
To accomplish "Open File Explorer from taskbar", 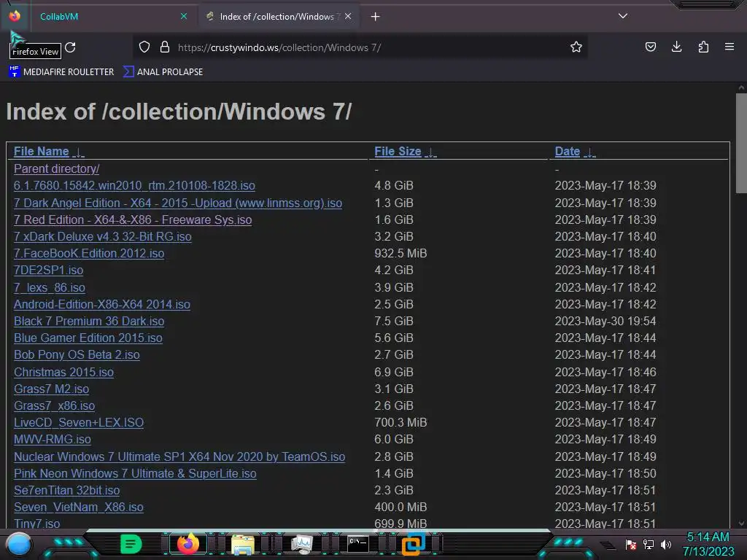I will point(242,544).
